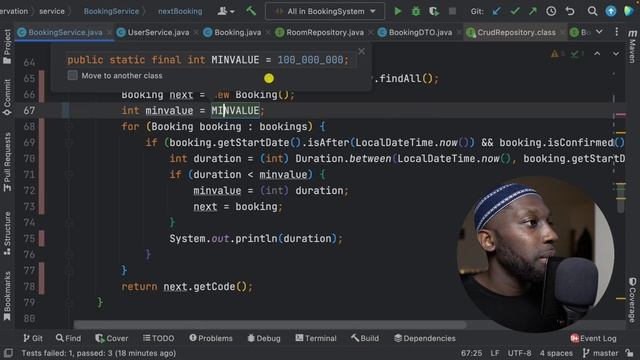Change 4 spaces indent setting
640x360 pixels.
pos(556,353)
